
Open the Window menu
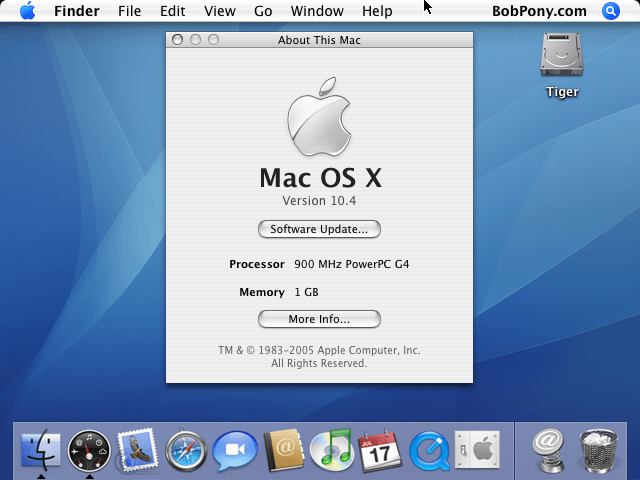(x=317, y=11)
